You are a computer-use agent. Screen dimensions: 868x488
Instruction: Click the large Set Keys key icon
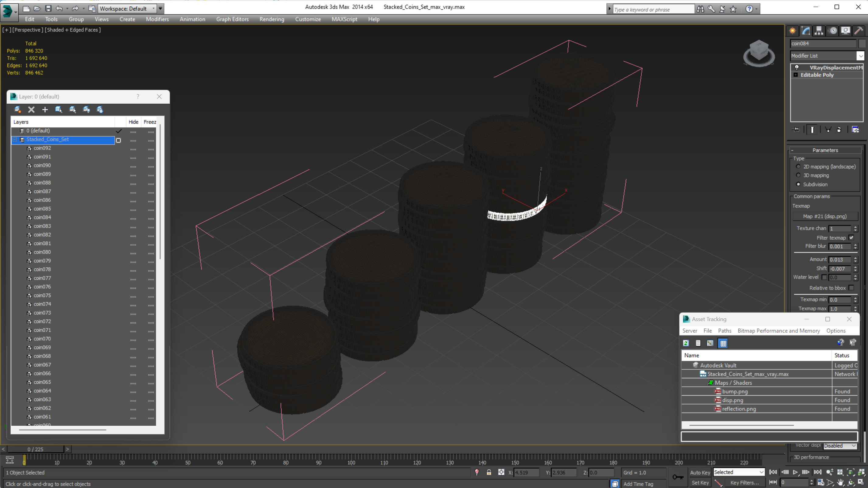point(678,477)
